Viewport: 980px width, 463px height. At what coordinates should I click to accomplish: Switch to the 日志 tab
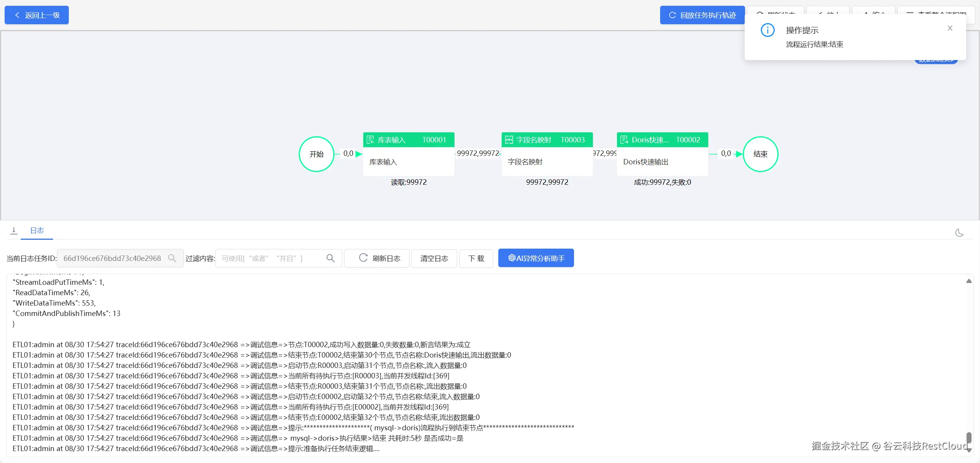pyautogui.click(x=37, y=231)
